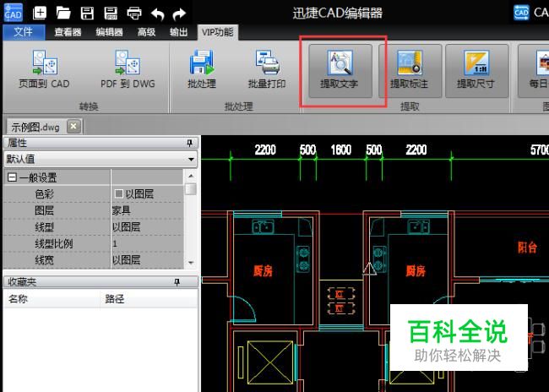Click the 图层 value 家具

(121, 210)
